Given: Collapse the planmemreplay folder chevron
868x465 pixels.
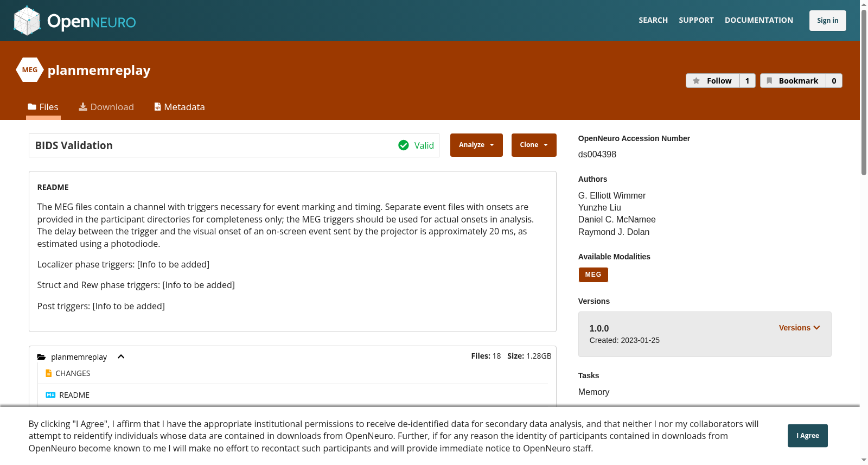Looking at the screenshot, I should pyautogui.click(x=121, y=356).
